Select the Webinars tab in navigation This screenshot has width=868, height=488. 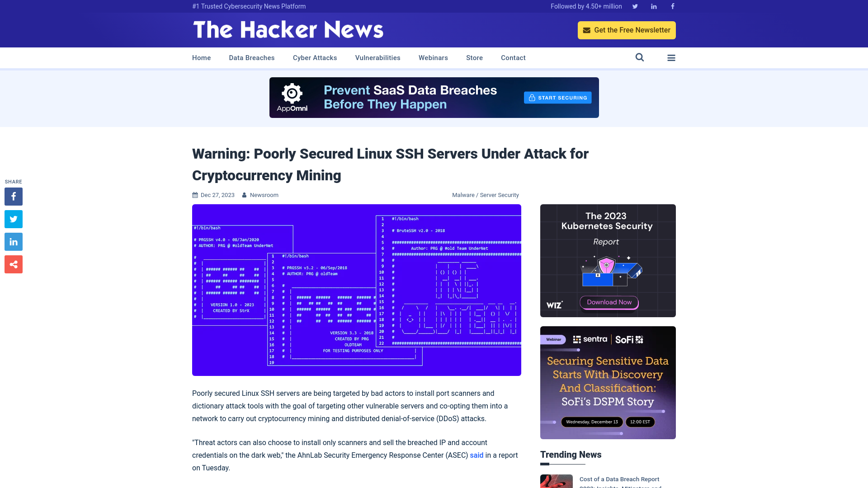433,58
